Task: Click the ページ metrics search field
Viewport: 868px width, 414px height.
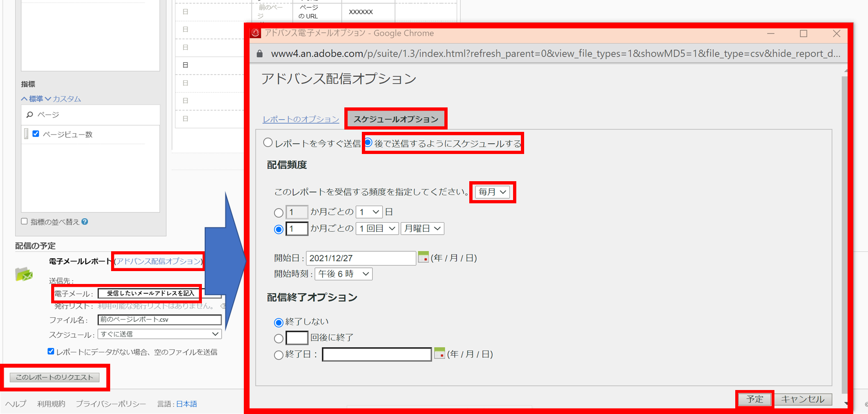Action: (90, 114)
